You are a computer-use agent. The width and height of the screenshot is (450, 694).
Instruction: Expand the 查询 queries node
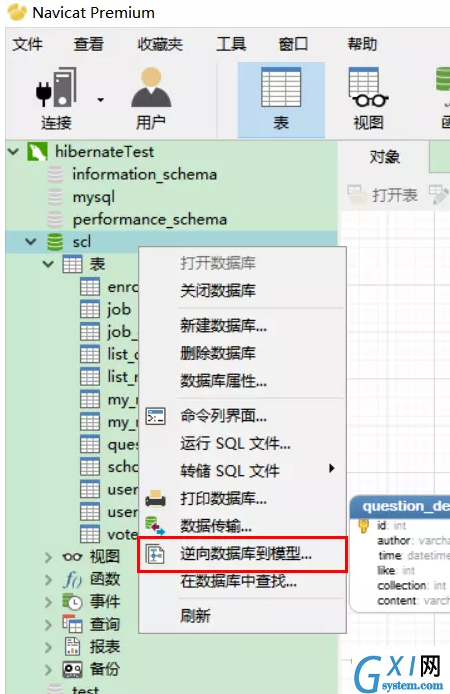click(48, 625)
